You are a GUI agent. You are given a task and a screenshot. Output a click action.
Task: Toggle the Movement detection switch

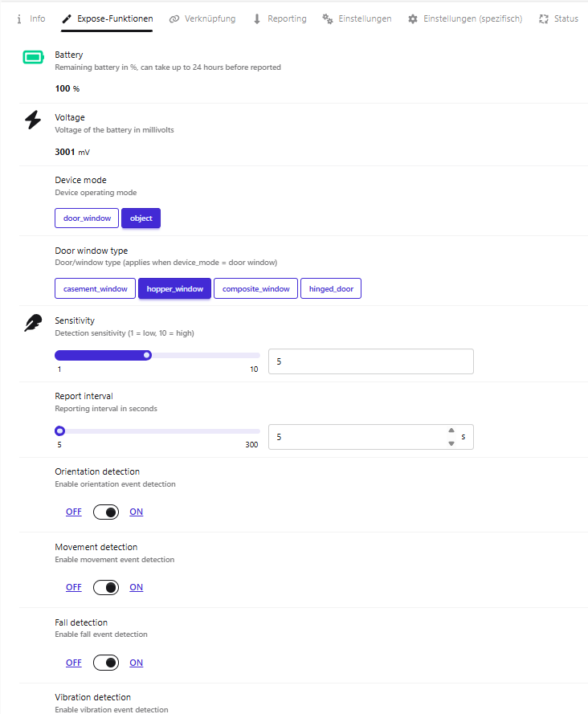[106, 587]
